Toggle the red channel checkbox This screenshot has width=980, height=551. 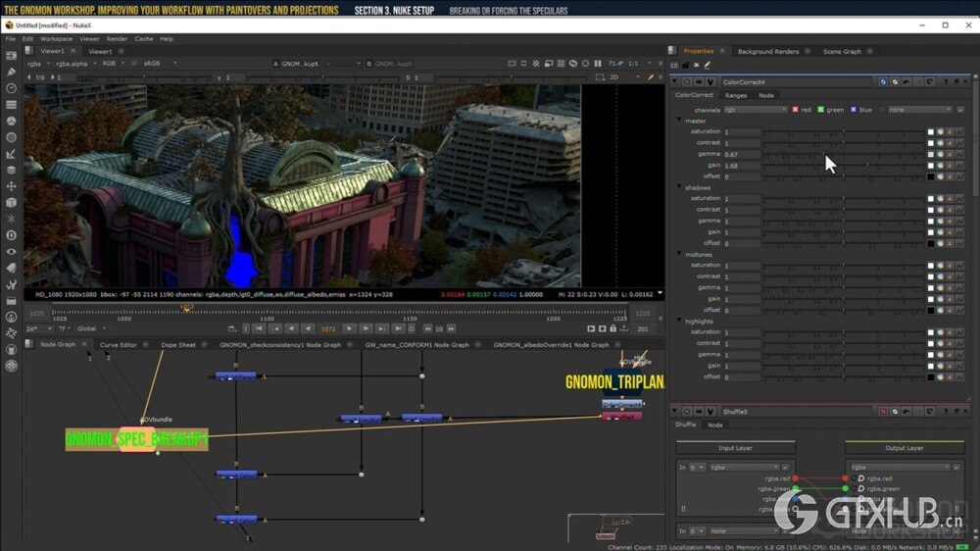(x=795, y=110)
